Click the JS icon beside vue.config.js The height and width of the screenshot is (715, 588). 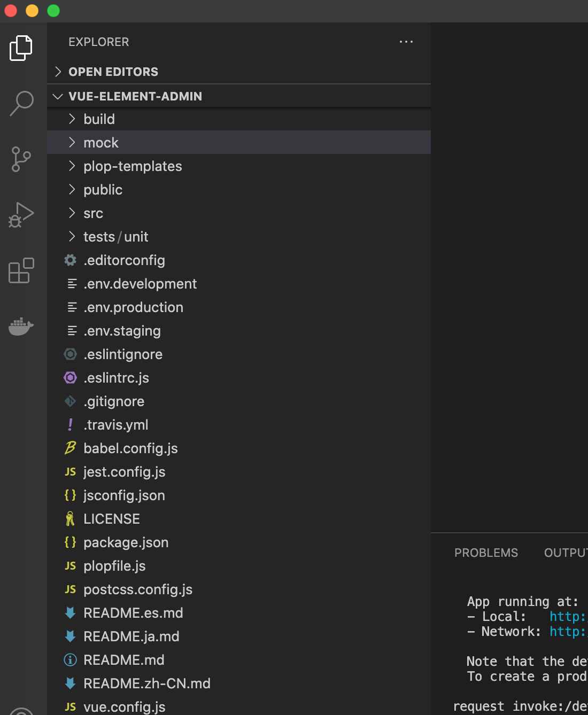(x=71, y=707)
